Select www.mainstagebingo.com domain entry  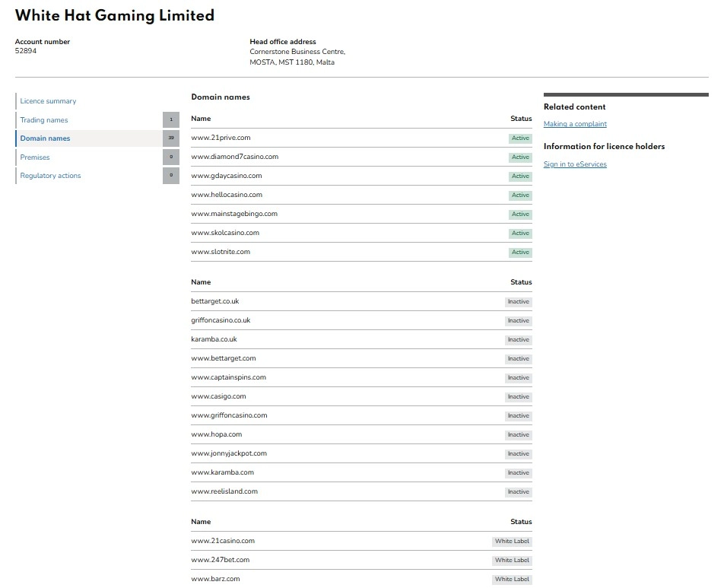234,214
